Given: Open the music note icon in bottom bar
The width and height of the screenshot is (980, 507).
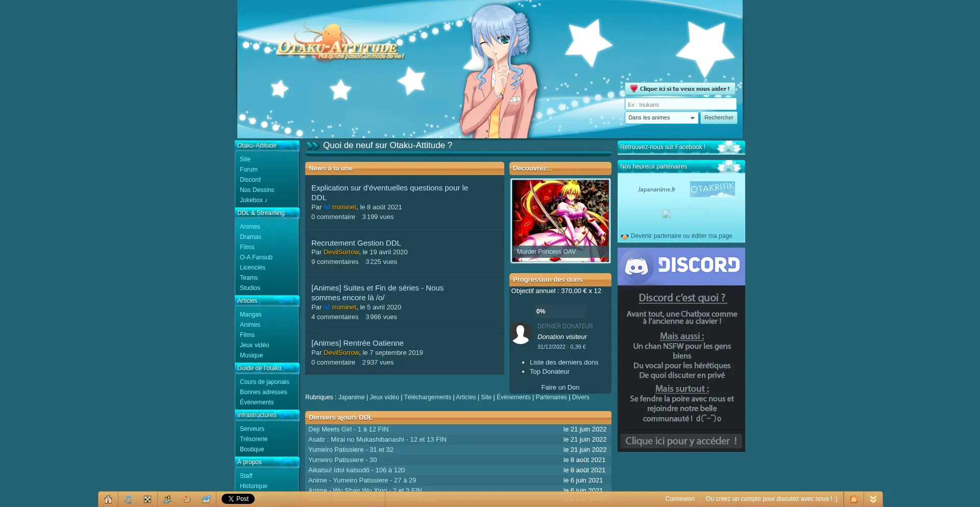Looking at the screenshot, I should tap(128, 499).
